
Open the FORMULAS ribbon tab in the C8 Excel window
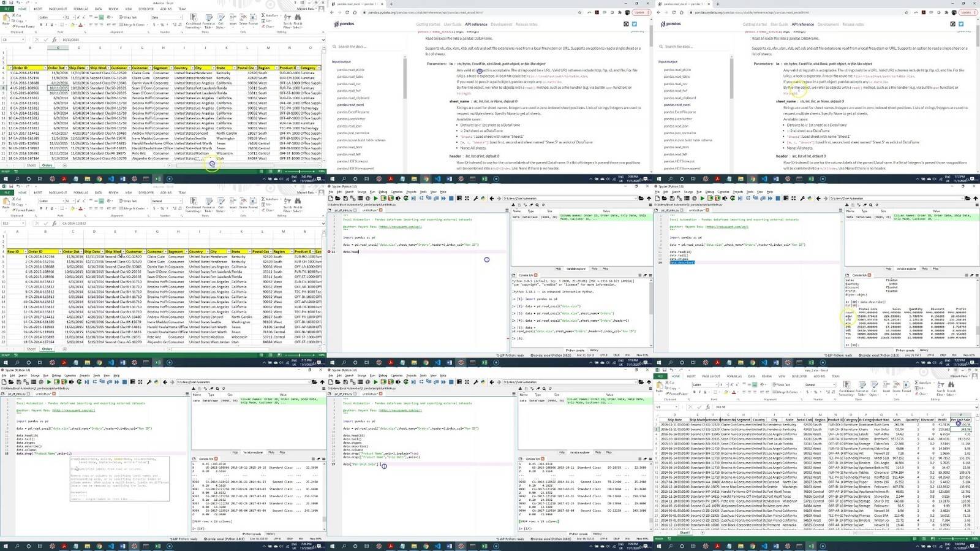click(81, 9)
